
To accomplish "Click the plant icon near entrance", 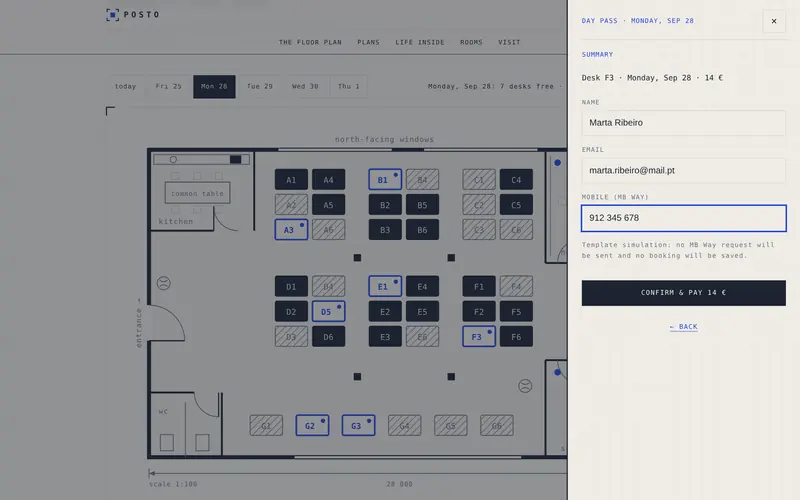I will coord(163,283).
